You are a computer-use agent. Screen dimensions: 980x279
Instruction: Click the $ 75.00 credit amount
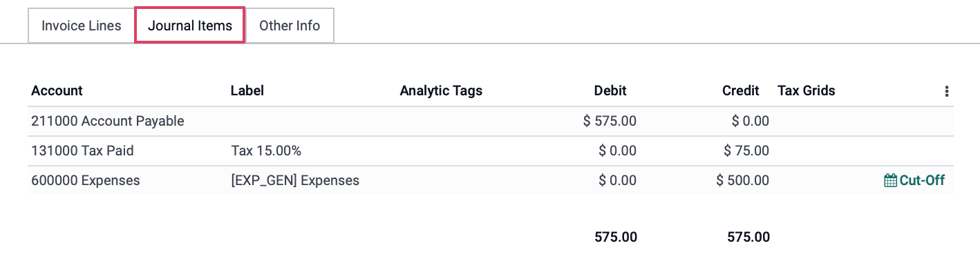tap(746, 151)
